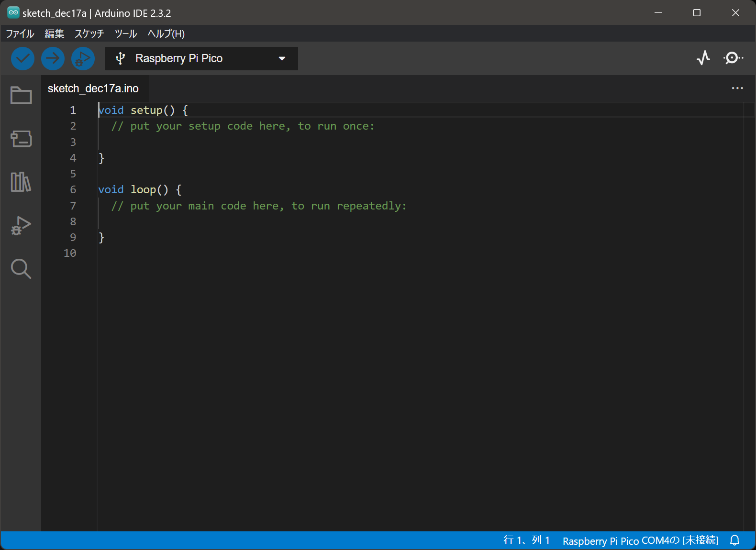Open the Sketchbook folder sidebar panel
Screen dimensions: 756x550
click(x=21, y=95)
